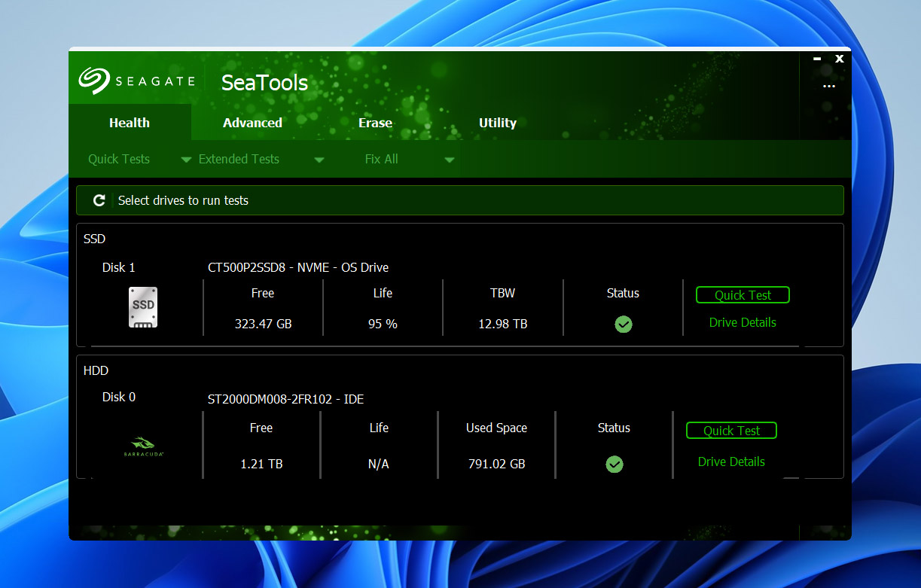Viewport: 921px width, 588px height.
Task: Run Quick Test on the ST2000DM008 drive
Action: click(x=731, y=431)
